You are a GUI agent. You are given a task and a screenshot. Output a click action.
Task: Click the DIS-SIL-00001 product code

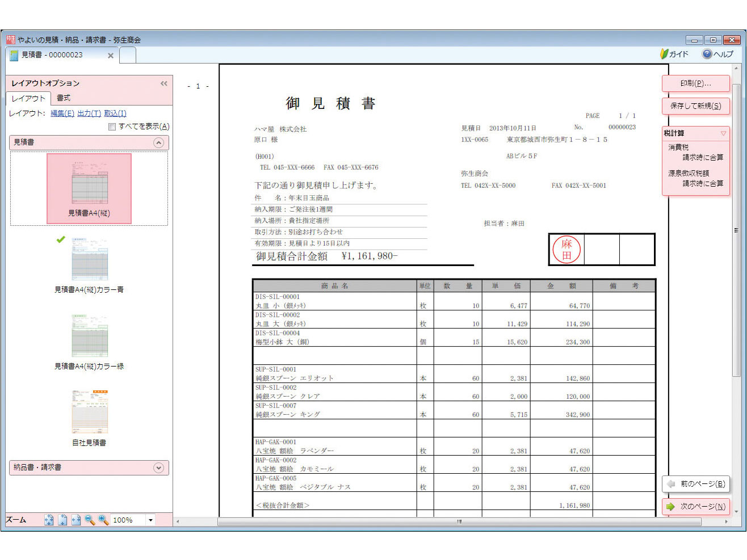(x=278, y=297)
